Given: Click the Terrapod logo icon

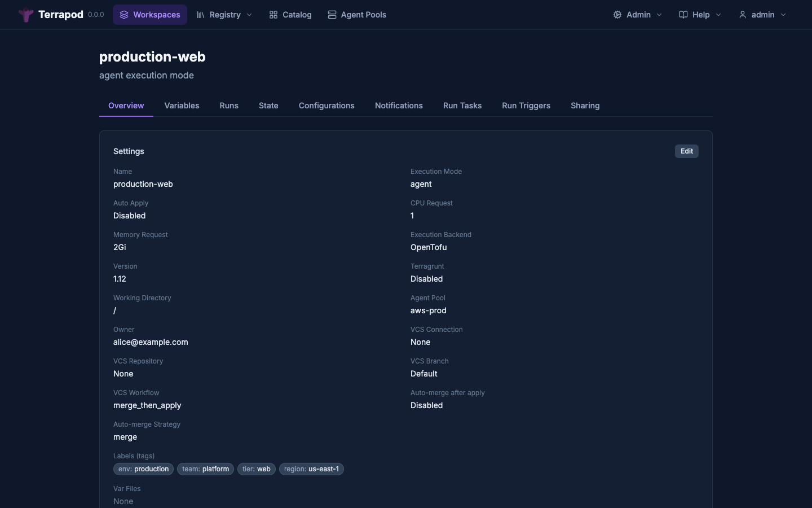Looking at the screenshot, I should point(26,15).
